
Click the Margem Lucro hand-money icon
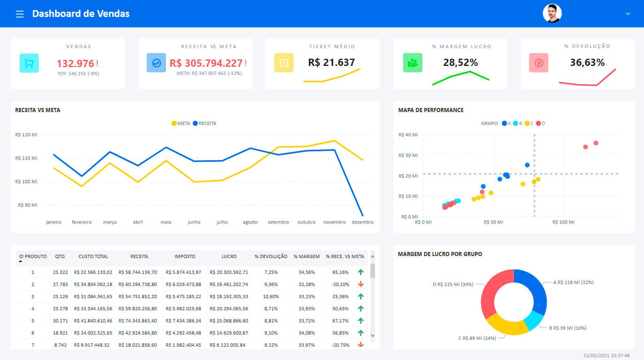[x=413, y=63]
